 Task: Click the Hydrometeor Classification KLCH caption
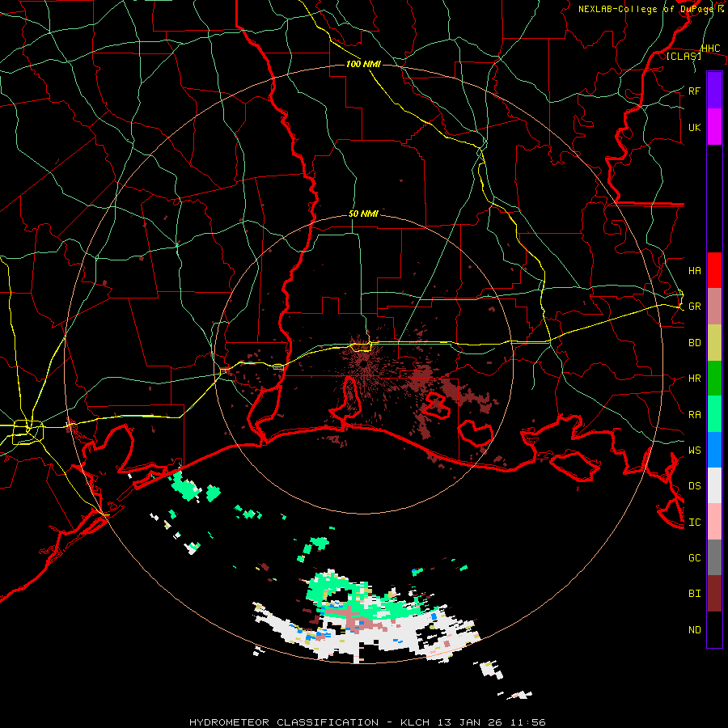click(367, 722)
